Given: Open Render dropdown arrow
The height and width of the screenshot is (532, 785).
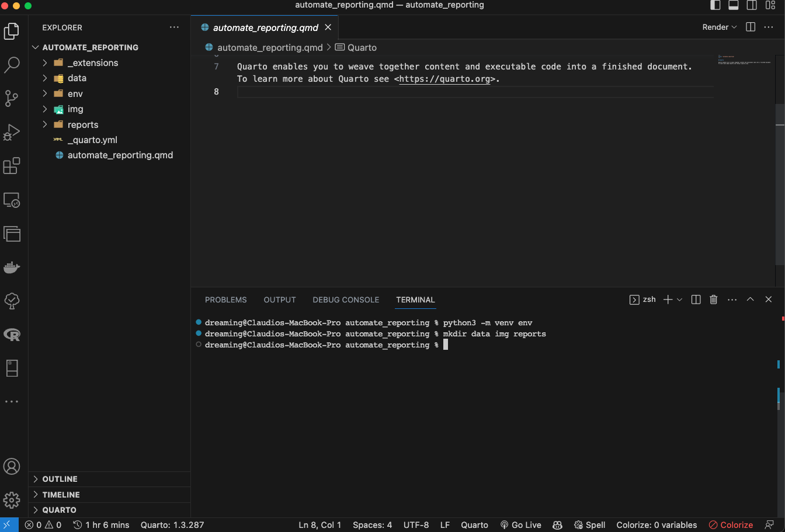Looking at the screenshot, I should coord(734,27).
